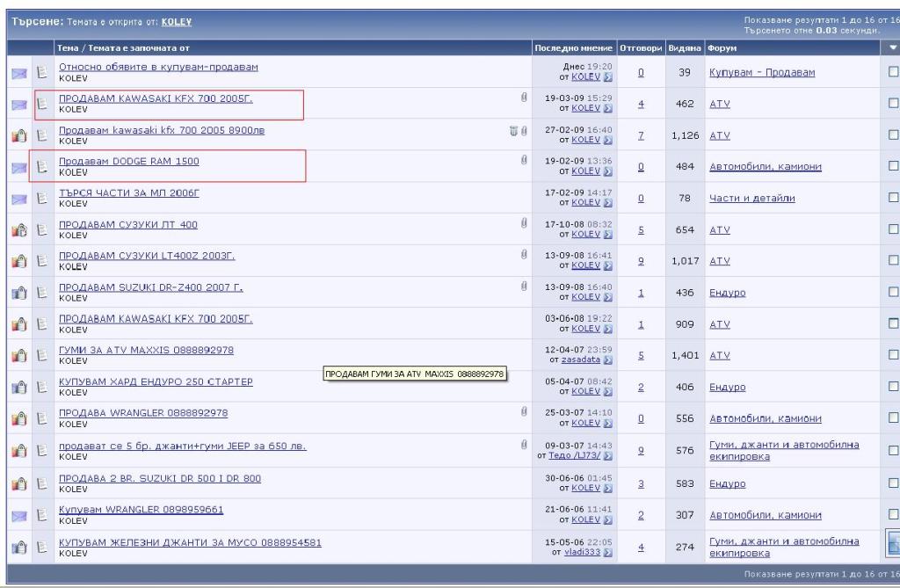This screenshot has width=900, height=588.
Task: Go to last post of 'Продавам DODGE RAM 1500'
Action: [x=608, y=171]
